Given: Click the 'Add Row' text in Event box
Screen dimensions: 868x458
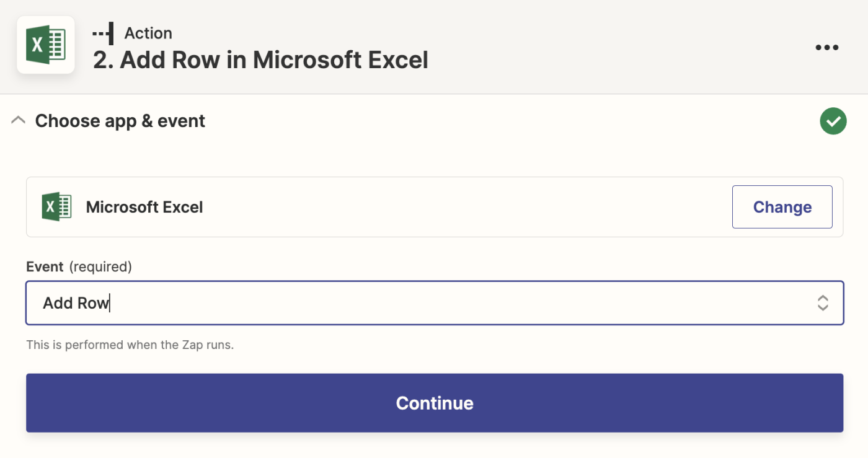Looking at the screenshot, I should point(76,303).
